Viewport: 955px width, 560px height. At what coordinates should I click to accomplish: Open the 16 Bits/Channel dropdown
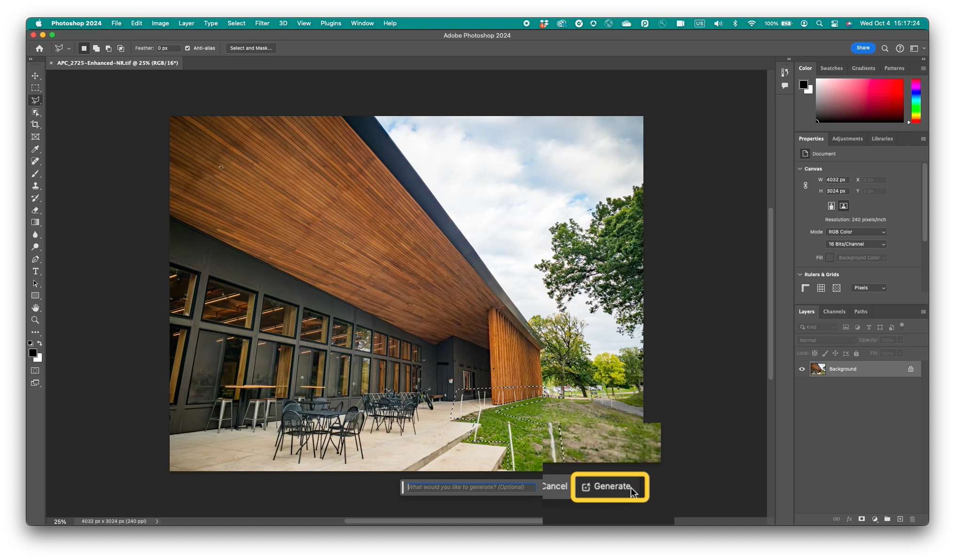coord(856,244)
